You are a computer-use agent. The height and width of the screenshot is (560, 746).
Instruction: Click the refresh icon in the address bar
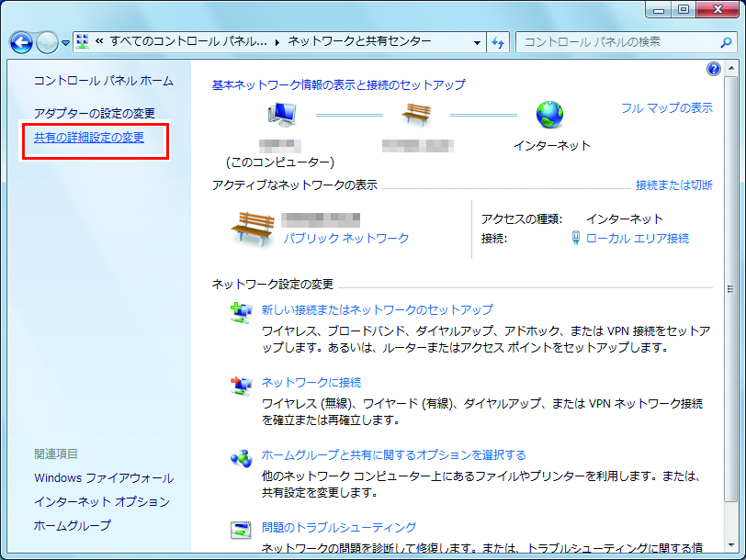point(497,42)
